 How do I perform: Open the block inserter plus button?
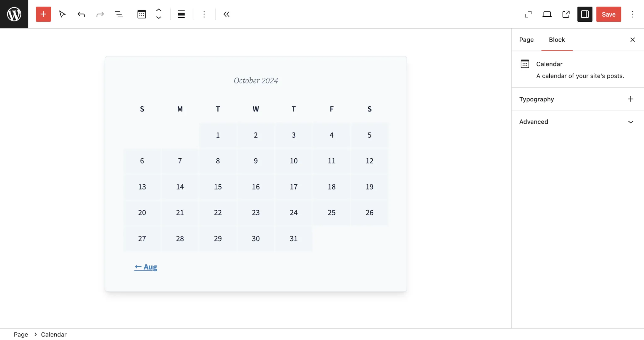point(43,14)
